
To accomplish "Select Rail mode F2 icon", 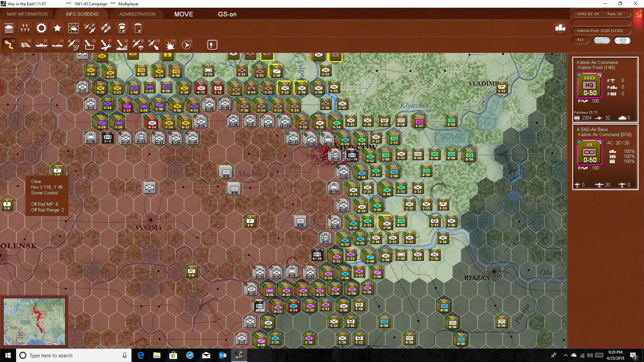I will [x=25, y=45].
